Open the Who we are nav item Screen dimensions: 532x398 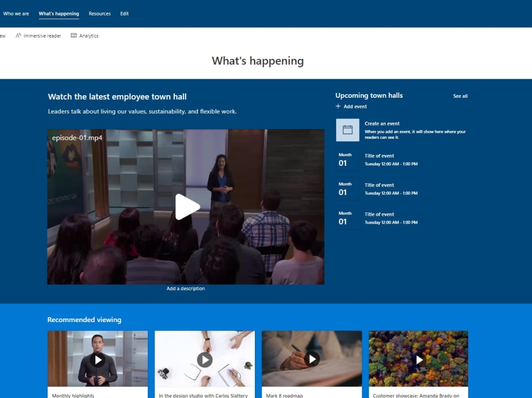click(x=16, y=14)
